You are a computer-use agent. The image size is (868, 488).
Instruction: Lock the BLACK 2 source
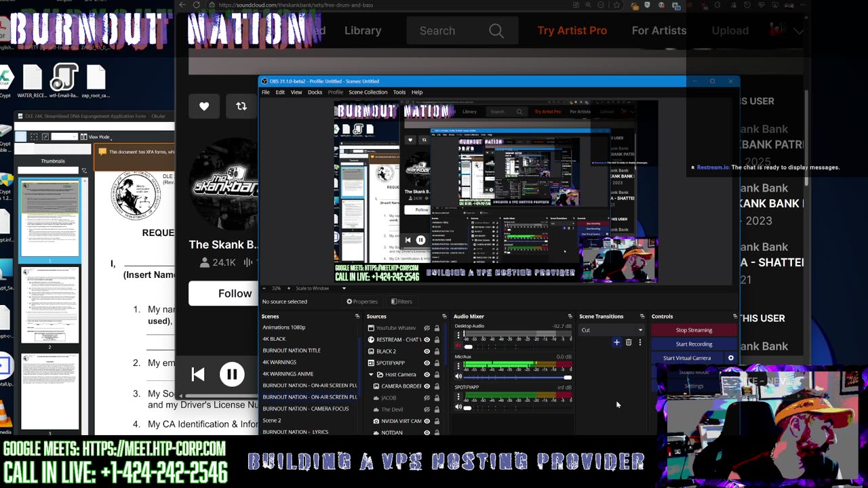(x=437, y=351)
